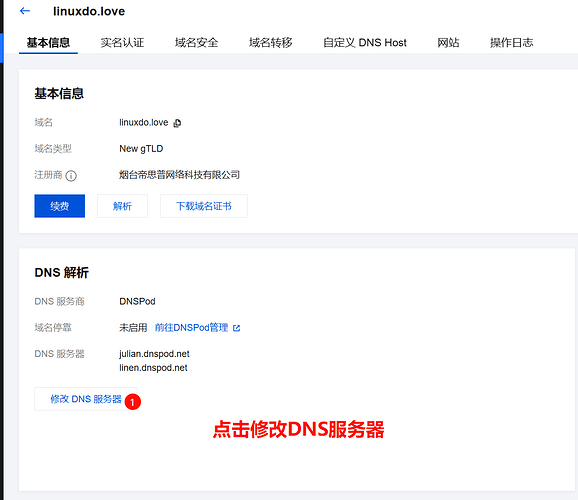Open the 前往DNSPod管理 link
This screenshot has height=500, width=578.
coord(192,327)
